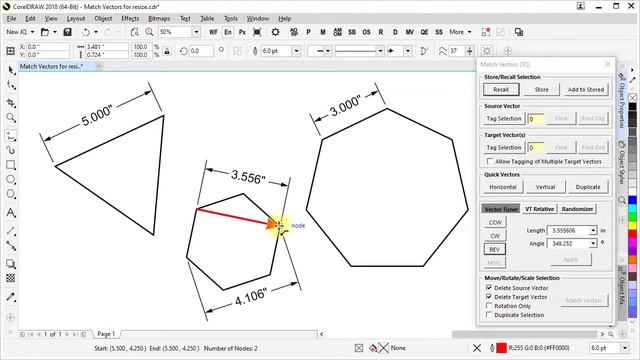Click the Store button

(542, 89)
